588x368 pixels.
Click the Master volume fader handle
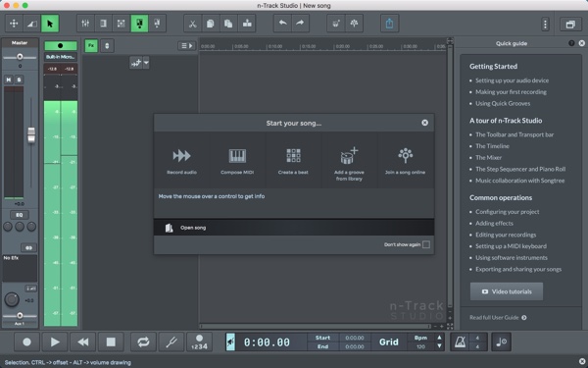coord(31,134)
